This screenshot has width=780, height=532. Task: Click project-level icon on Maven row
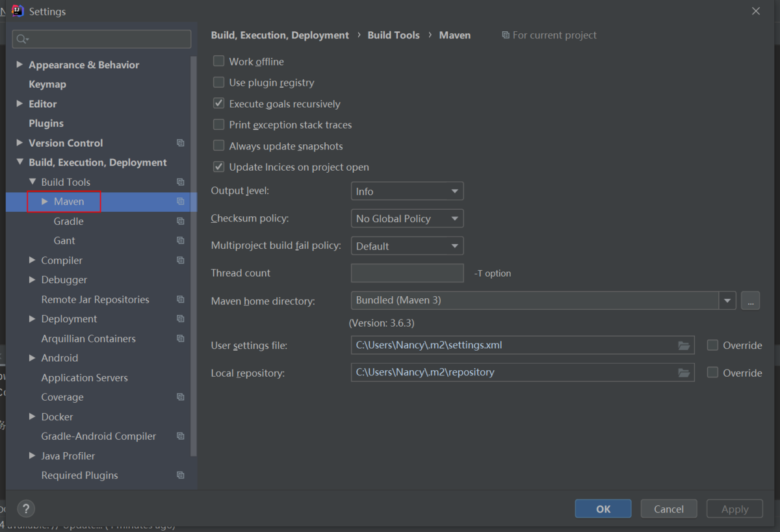[x=180, y=201]
